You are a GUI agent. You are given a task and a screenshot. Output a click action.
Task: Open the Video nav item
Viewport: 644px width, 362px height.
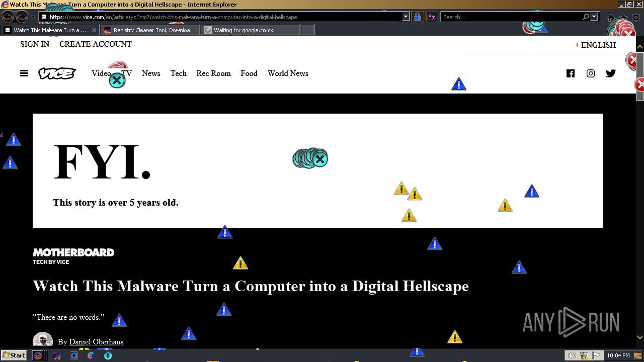tap(101, 73)
